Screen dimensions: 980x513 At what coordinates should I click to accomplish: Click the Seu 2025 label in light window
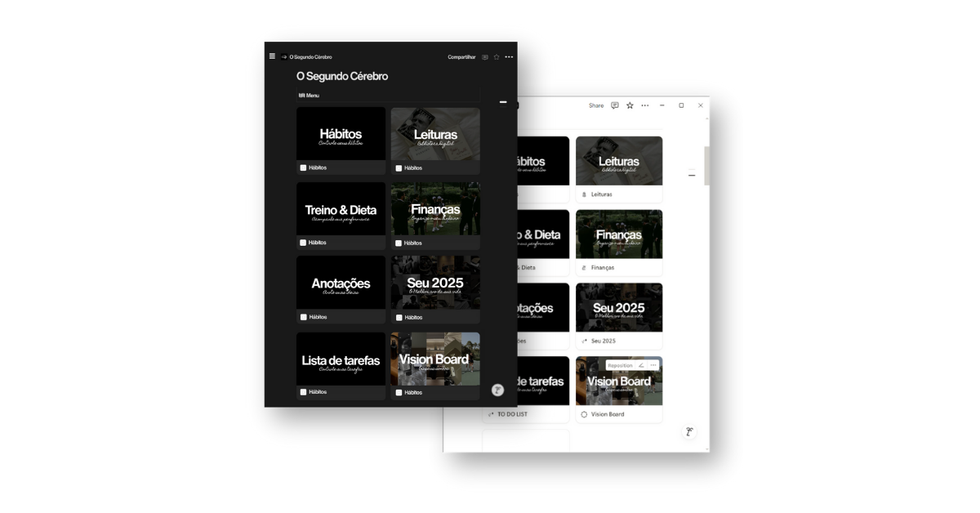(x=604, y=341)
